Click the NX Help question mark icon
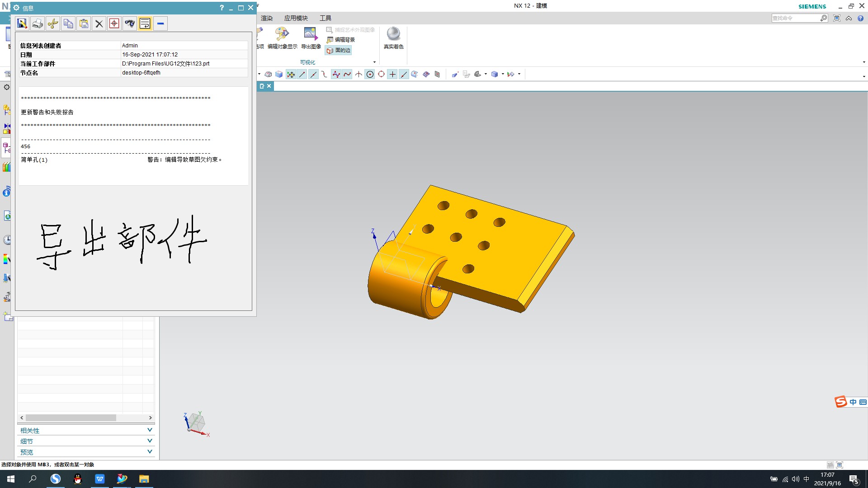 coord(861,18)
